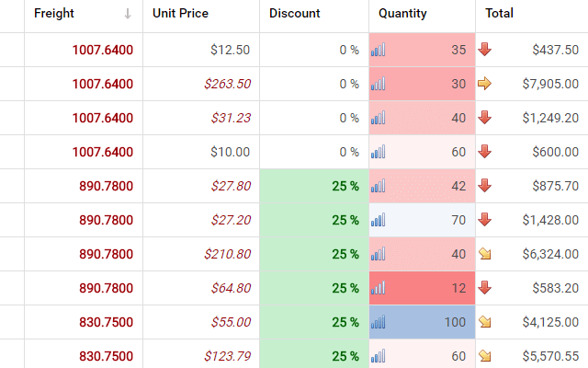The width and height of the screenshot is (588, 368).
Task: Click the Total column header
Action: pyautogui.click(x=500, y=14)
